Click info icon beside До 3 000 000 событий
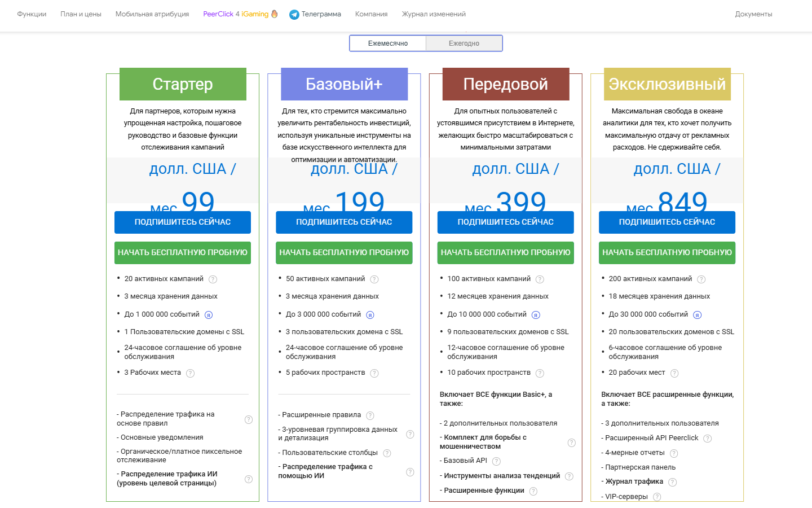Image resolution: width=812 pixels, height=508 pixels. click(x=370, y=315)
